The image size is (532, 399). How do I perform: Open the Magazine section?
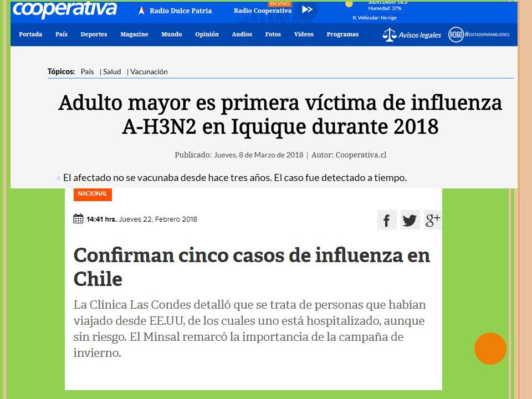pos(134,34)
